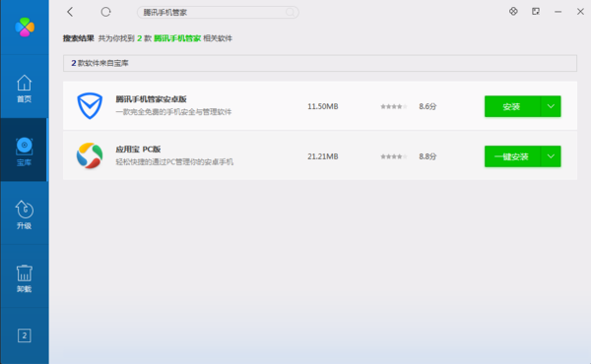
Task: Install 腾讯手机管家安卓版 with 安装 button
Action: 512,106
